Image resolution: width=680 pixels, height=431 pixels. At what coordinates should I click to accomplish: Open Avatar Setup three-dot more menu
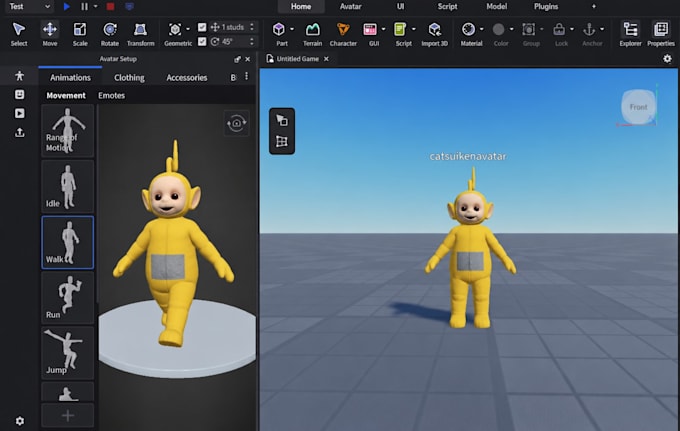pos(246,76)
